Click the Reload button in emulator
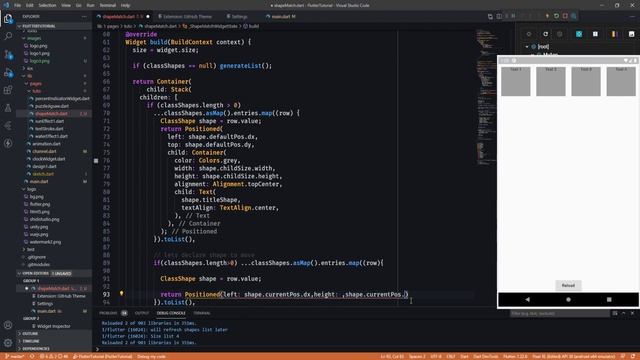640x360 pixels. tap(568, 285)
